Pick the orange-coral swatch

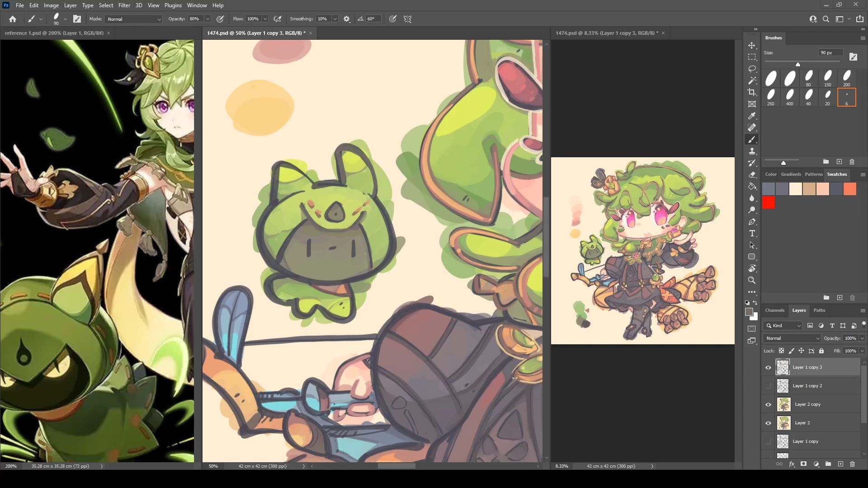(849, 189)
